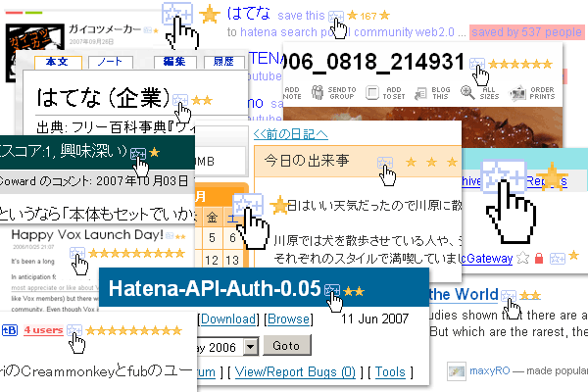Viewport: 588px width, 392px height.
Task: Click the '11 Jun 2007' date text
Action: click(374, 318)
